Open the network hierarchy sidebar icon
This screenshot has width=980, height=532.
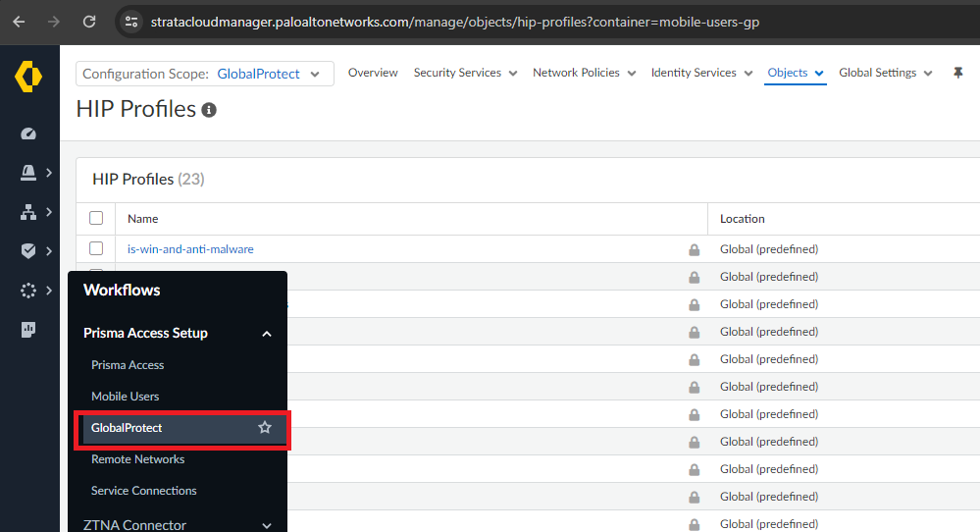click(x=28, y=212)
